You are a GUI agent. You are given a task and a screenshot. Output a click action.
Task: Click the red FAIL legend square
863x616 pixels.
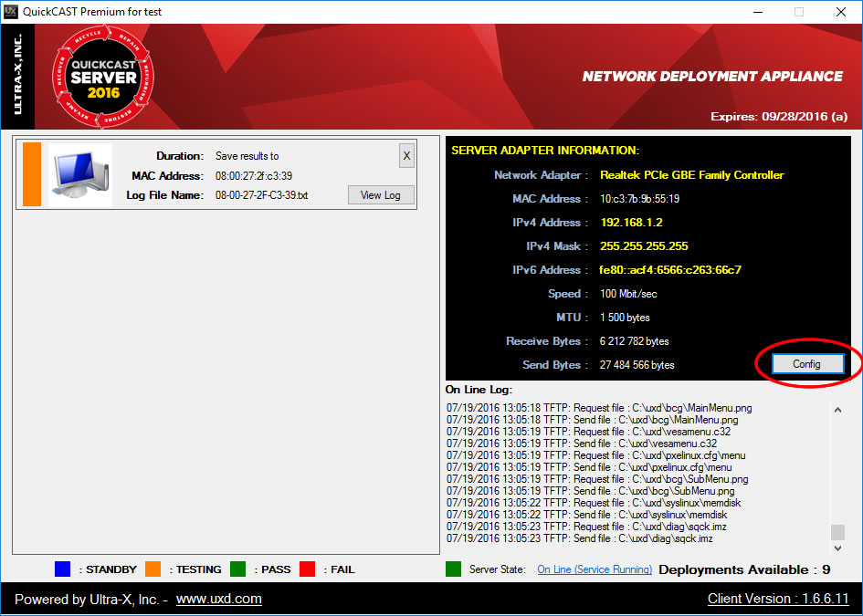[x=307, y=569]
